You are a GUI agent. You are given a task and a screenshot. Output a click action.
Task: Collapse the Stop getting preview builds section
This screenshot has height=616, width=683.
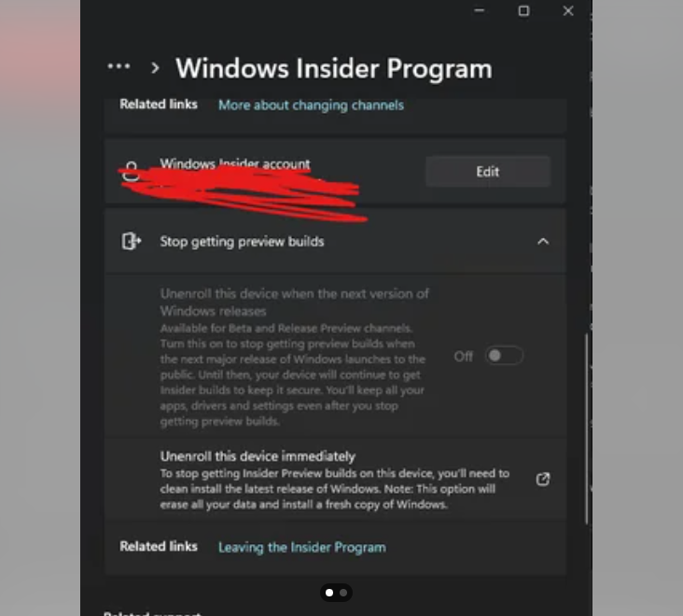543,242
